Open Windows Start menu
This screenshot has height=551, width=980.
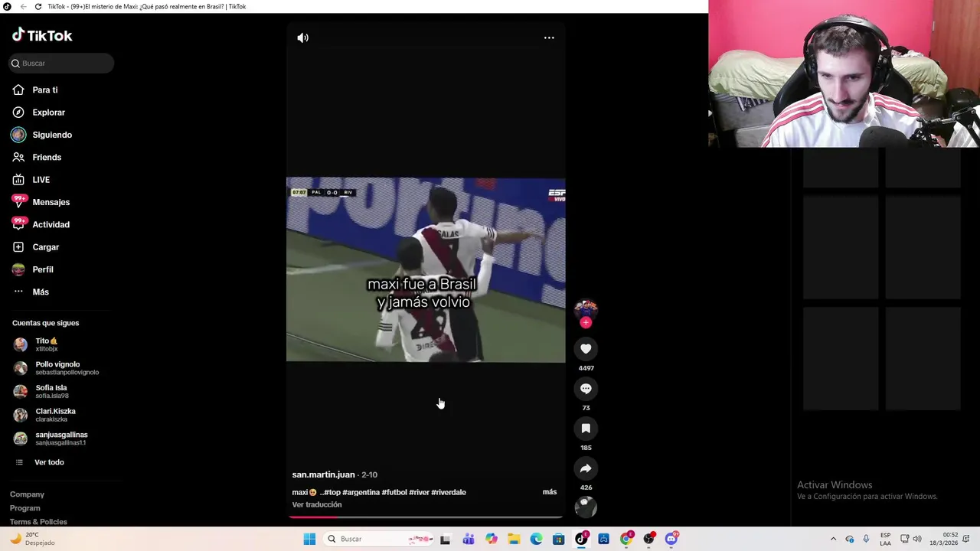click(x=309, y=539)
